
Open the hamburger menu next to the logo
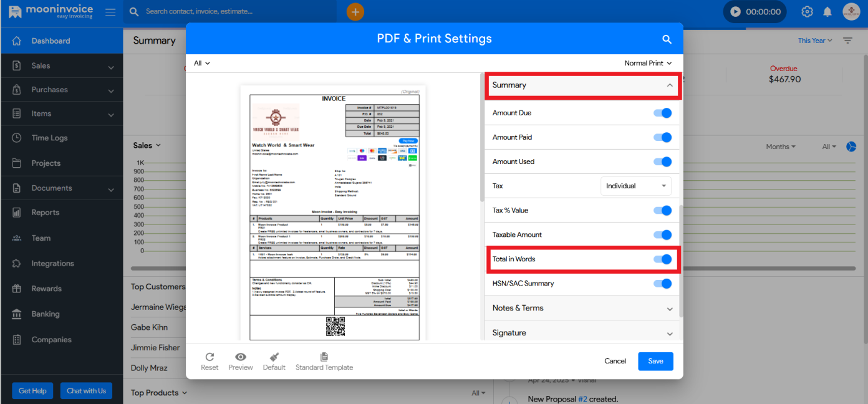[x=110, y=12]
